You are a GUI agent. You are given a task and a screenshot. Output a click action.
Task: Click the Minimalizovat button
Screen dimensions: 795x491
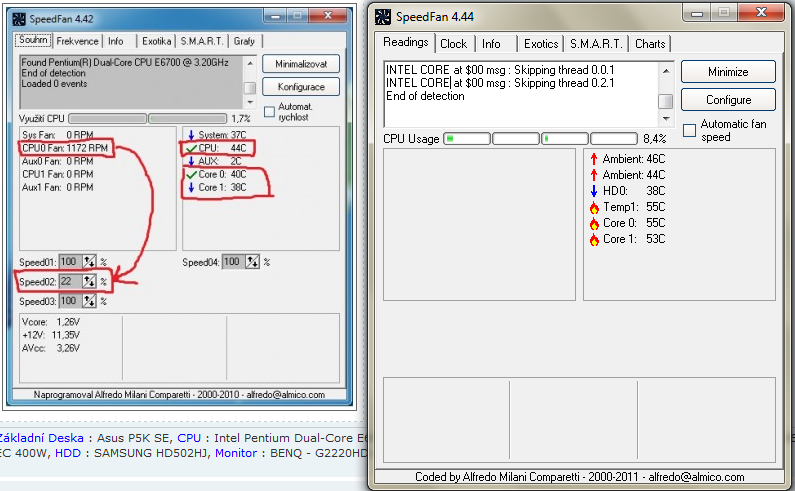(x=301, y=64)
